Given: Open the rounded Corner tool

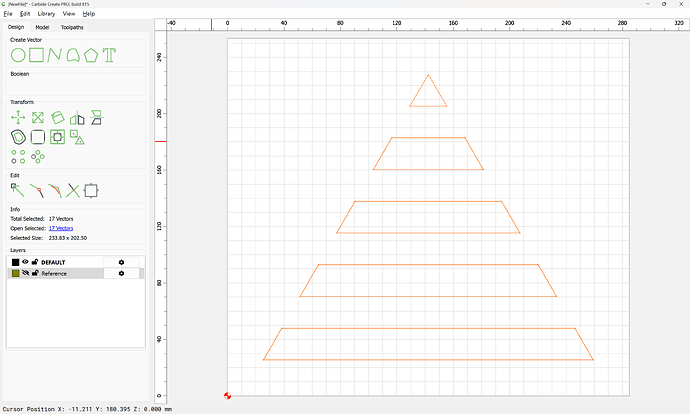Looking at the screenshot, I should pyautogui.click(x=38, y=137).
